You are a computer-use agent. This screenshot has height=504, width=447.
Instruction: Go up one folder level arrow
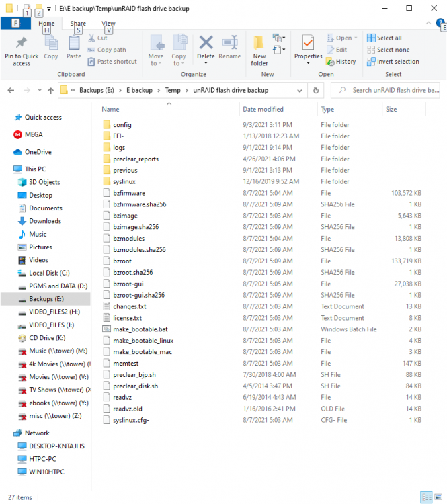50,90
